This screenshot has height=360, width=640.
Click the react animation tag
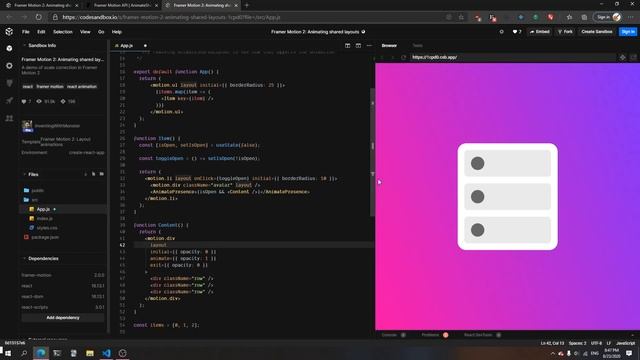point(82,87)
